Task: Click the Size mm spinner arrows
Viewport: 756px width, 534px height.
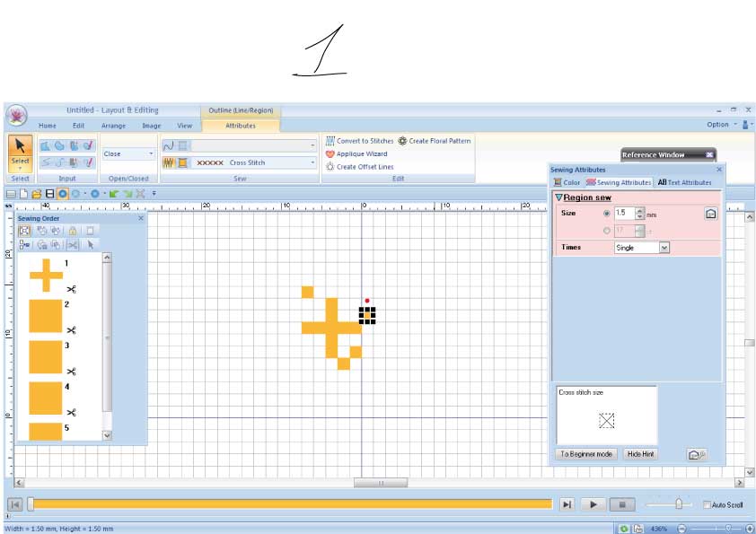Action: click(x=640, y=213)
